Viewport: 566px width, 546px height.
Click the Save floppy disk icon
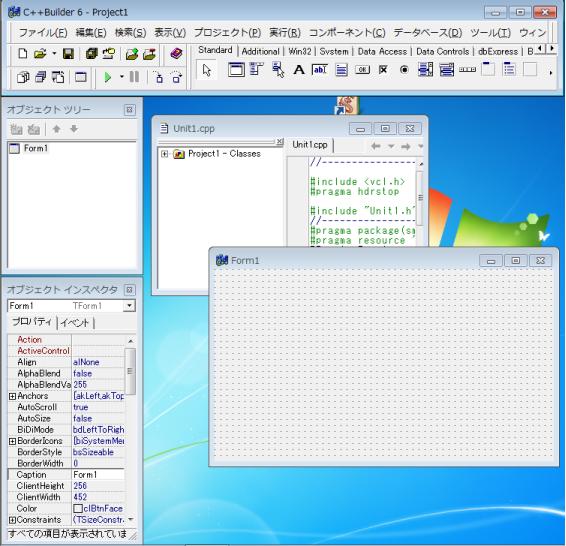(68, 54)
